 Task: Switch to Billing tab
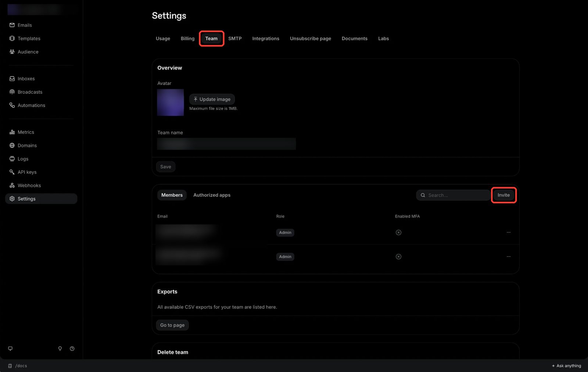point(187,39)
